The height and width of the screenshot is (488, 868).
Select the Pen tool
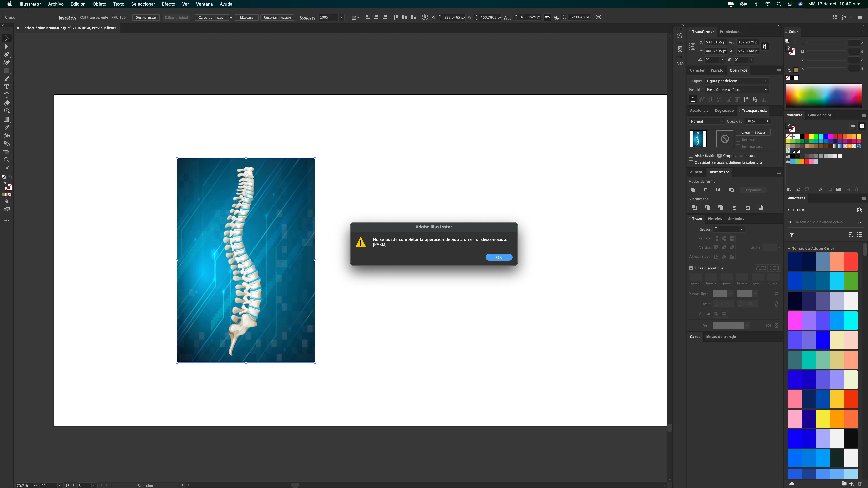pyautogui.click(x=7, y=54)
